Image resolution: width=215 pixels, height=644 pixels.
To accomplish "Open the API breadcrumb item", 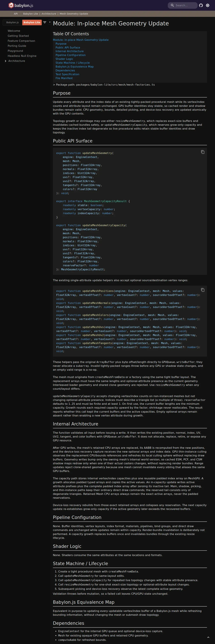I will point(16,14).
